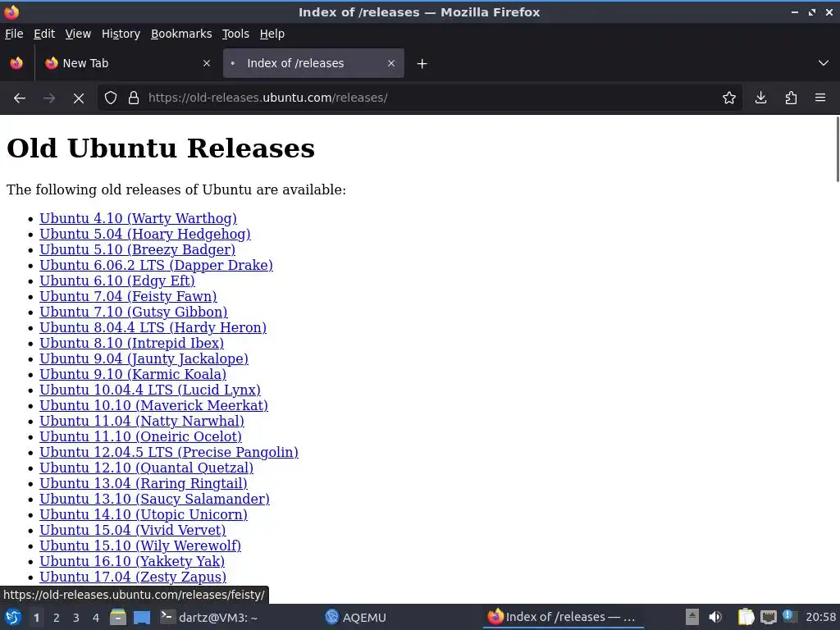Open the Extensions puzzle icon
The image size is (840, 630).
(x=791, y=98)
